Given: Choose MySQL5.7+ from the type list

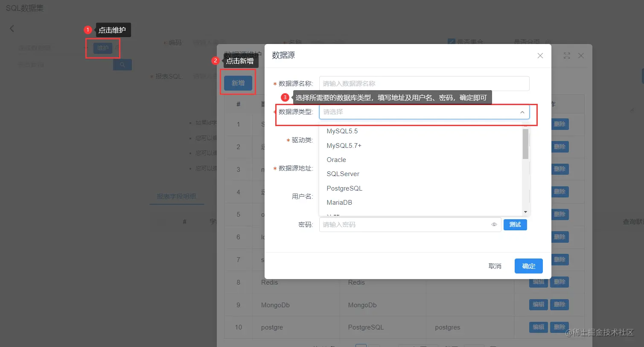Looking at the screenshot, I should pyautogui.click(x=421, y=146).
